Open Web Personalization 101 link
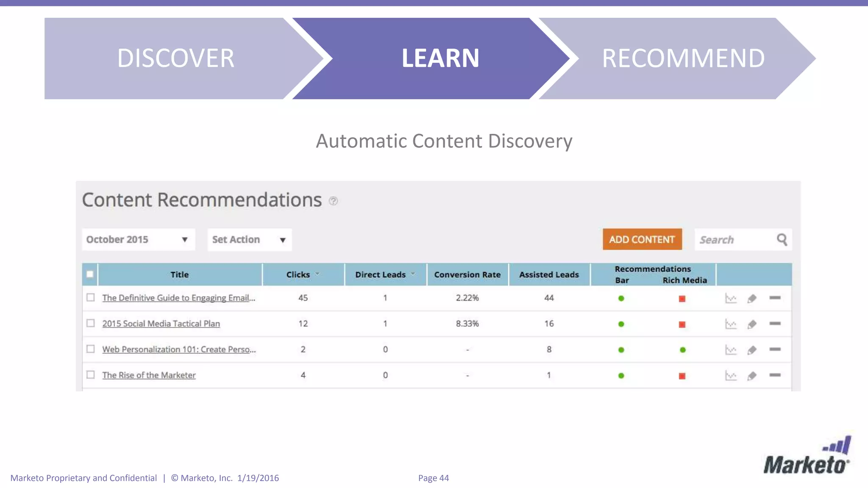This screenshot has width=868, height=488. 179,349
